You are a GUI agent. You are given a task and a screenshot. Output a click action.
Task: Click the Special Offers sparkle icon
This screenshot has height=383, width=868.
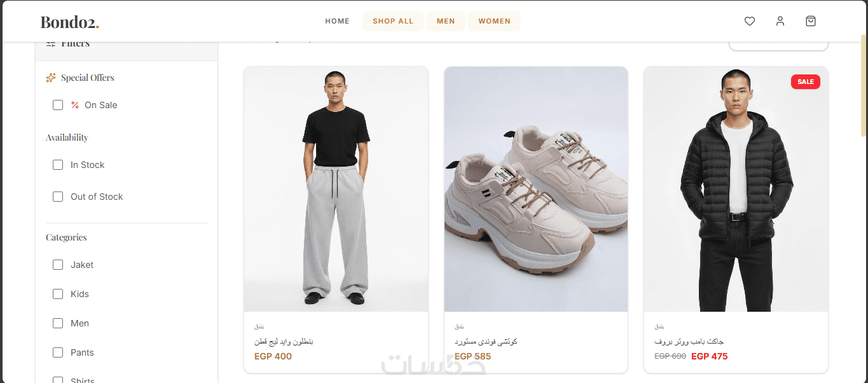coord(51,78)
